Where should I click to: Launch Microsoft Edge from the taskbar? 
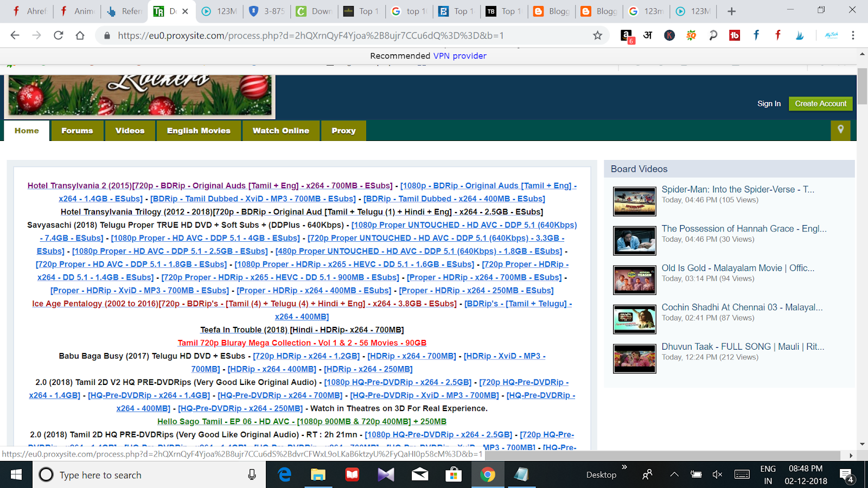285,475
